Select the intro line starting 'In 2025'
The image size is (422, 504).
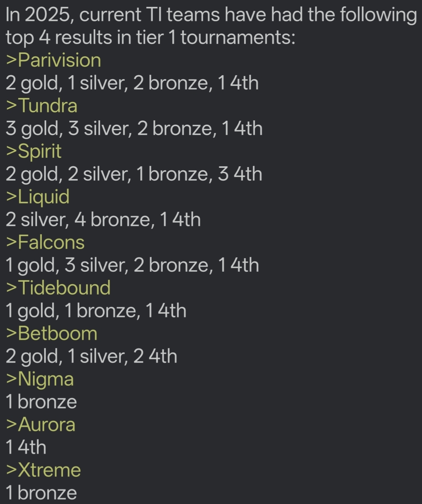click(x=211, y=15)
